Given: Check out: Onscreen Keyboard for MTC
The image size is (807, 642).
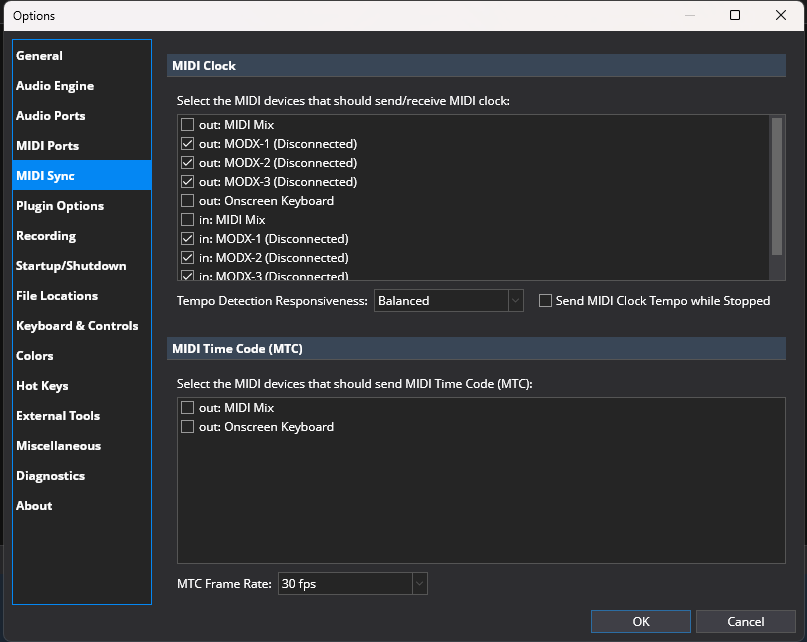Looking at the screenshot, I should [187, 427].
